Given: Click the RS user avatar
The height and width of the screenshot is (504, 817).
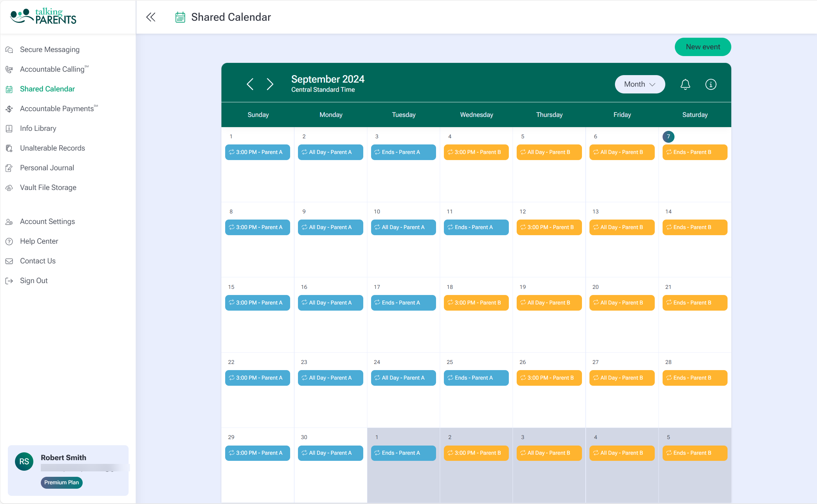Looking at the screenshot, I should (24, 462).
